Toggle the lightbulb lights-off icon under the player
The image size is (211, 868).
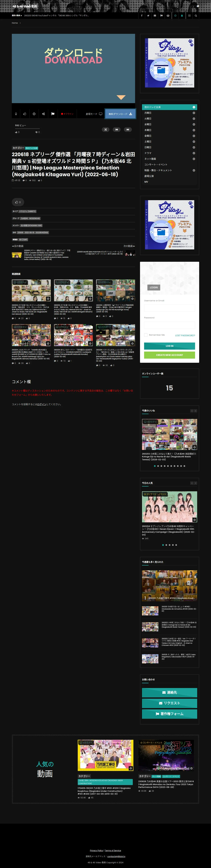(16, 114)
